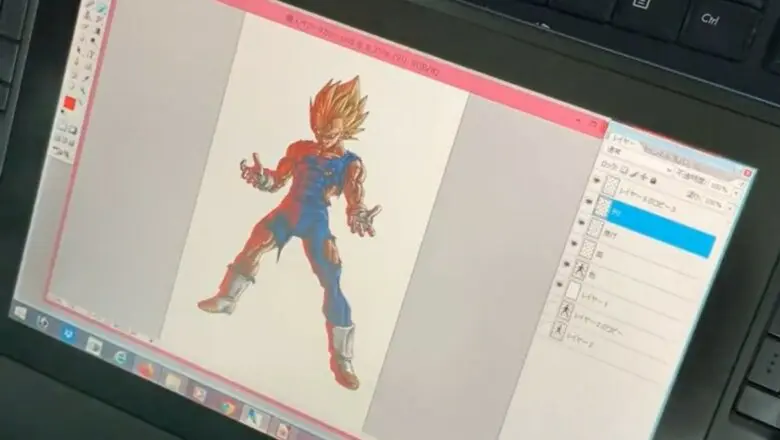The width and height of the screenshot is (780, 440).
Task: Close the layers panel with red button
Action: 747,173
